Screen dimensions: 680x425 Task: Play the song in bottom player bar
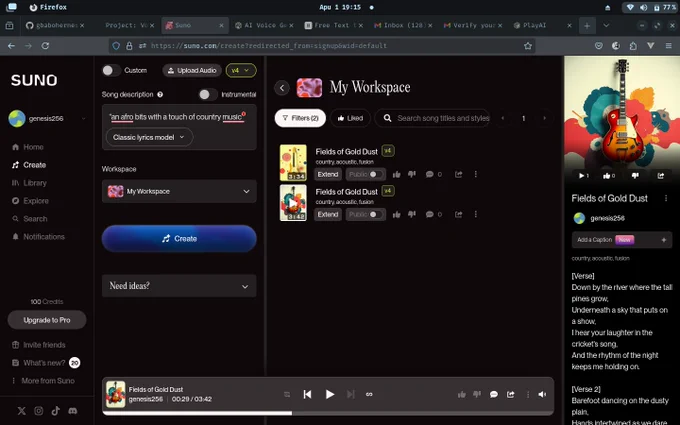coord(330,394)
